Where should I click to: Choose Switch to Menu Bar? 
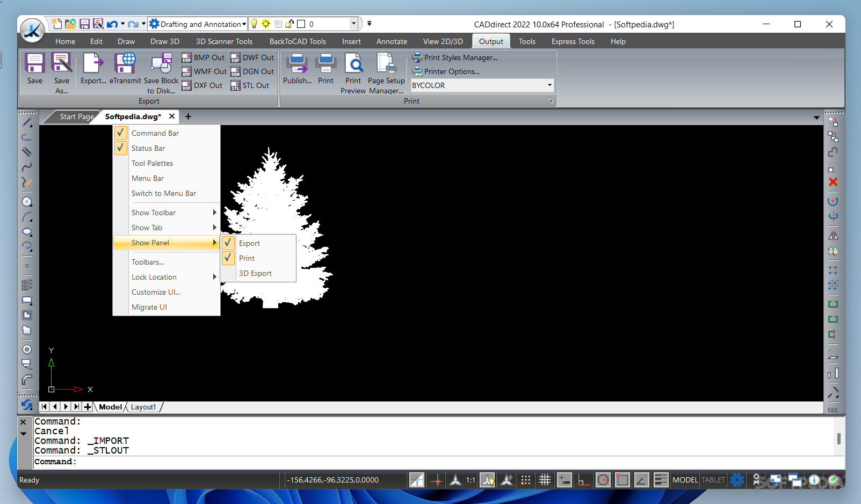[167, 193]
